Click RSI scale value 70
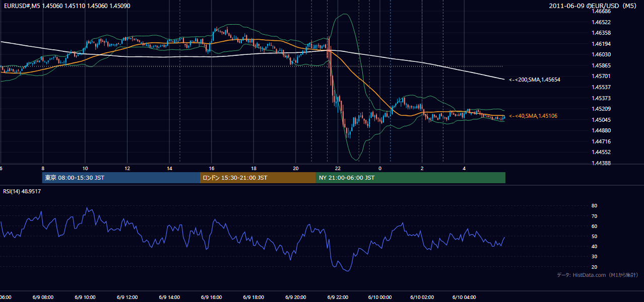The height and width of the screenshot is (302, 644). point(594,216)
